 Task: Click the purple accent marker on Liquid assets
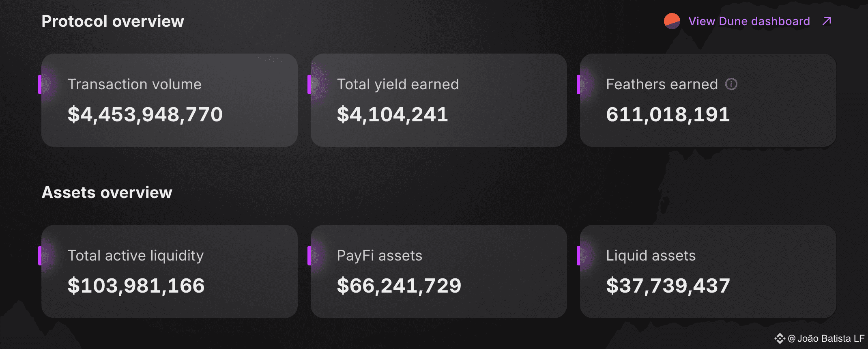tap(579, 256)
